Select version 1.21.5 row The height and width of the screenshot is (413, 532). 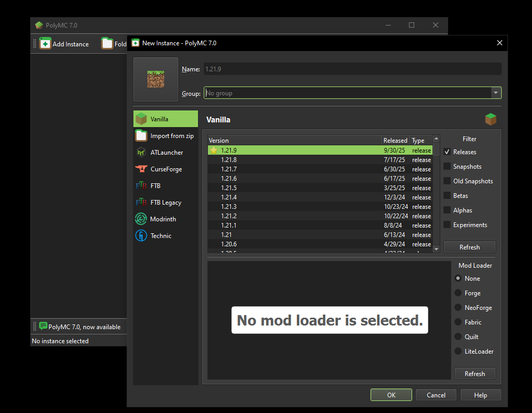tap(320, 187)
